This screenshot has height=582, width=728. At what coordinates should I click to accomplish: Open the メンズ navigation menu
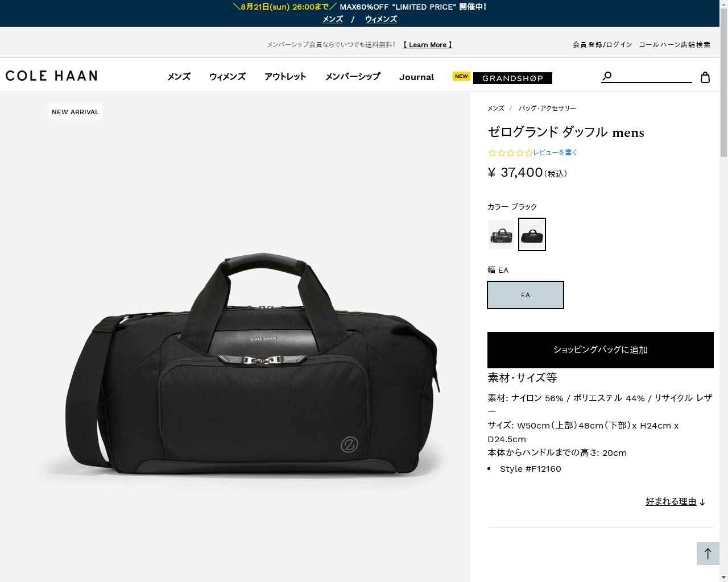point(179,77)
